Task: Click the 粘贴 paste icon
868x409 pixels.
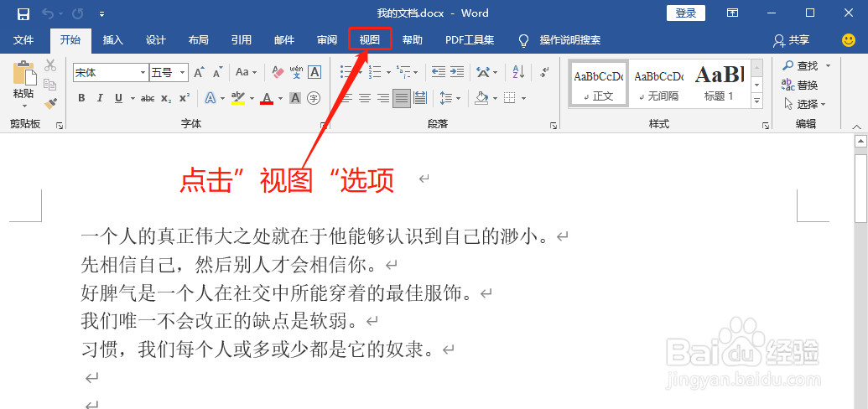Action: point(23,73)
